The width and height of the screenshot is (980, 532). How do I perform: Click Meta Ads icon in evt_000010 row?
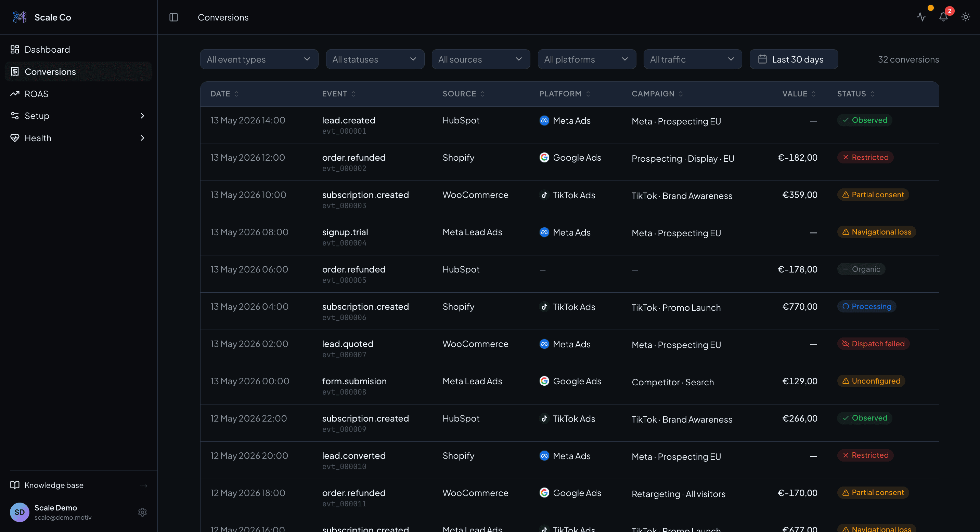tap(544, 456)
